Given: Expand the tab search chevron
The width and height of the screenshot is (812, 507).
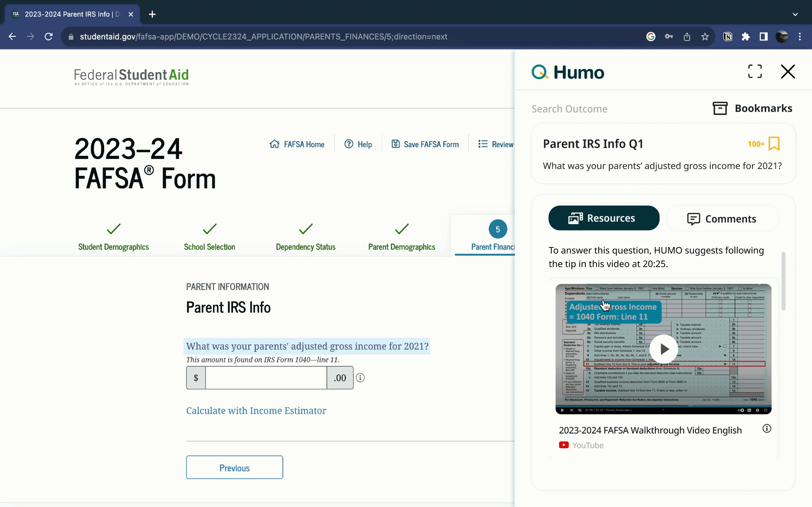Looking at the screenshot, I should click(x=795, y=14).
